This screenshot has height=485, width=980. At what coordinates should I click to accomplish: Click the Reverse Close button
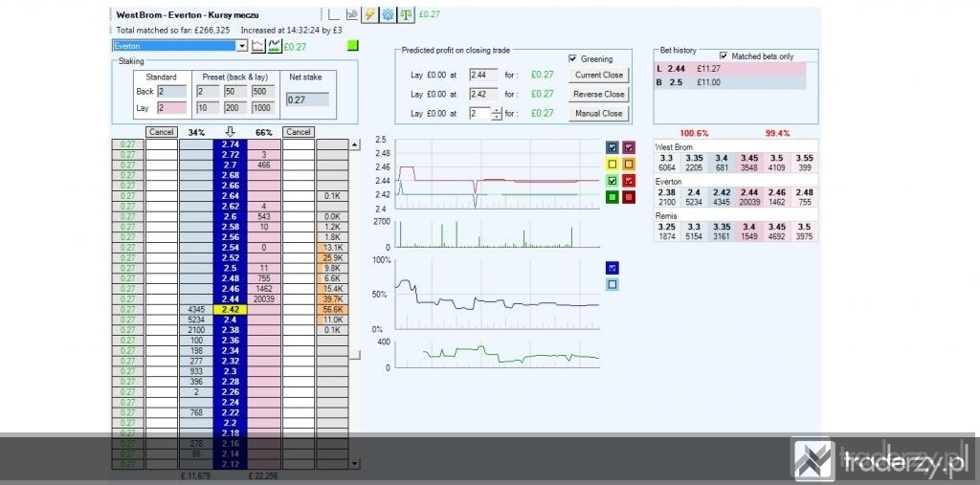(599, 95)
